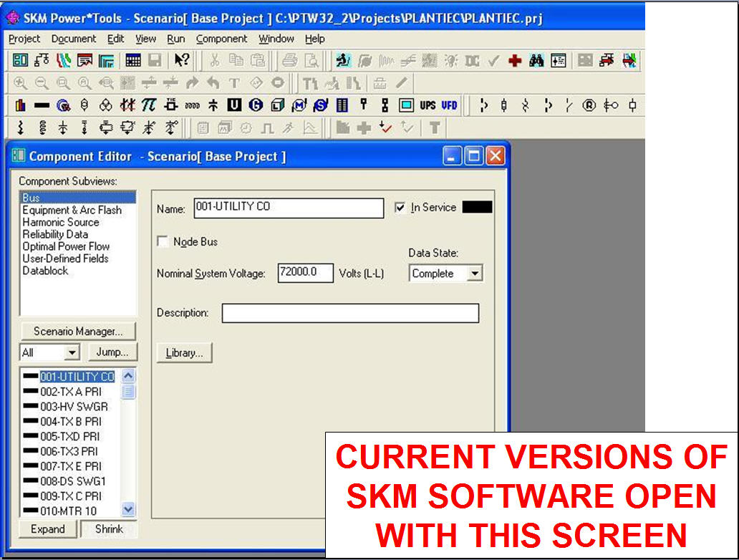Enable the Node Bus checkbox
Screen dimensions: 739x560
[163, 242]
